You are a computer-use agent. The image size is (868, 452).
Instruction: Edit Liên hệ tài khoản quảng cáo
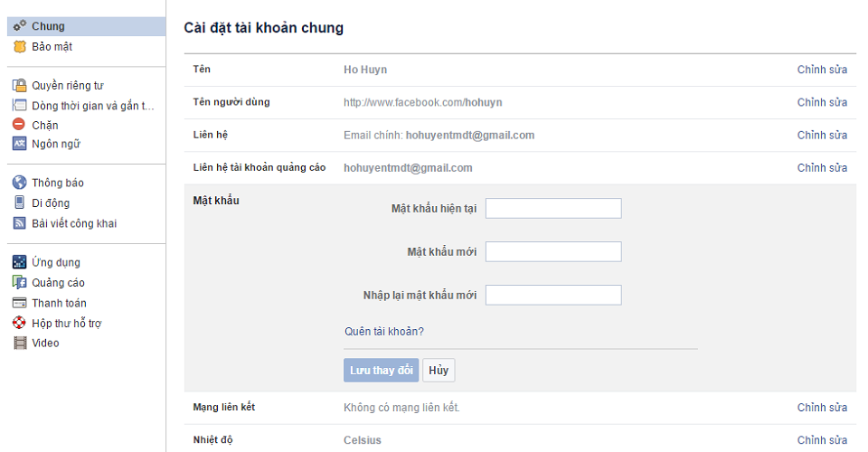(x=822, y=167)
